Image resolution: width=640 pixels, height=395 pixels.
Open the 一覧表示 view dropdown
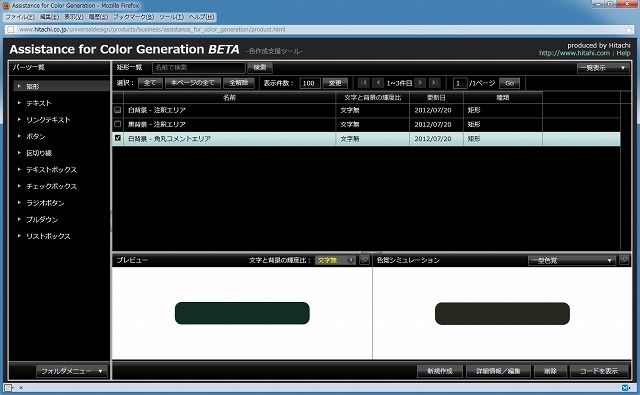point(603,68)
